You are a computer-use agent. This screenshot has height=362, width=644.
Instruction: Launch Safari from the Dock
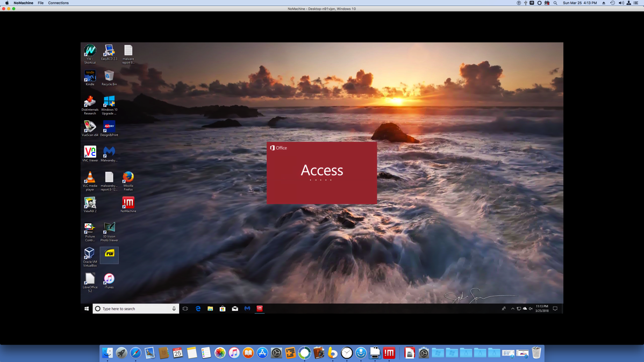(135, 352)
